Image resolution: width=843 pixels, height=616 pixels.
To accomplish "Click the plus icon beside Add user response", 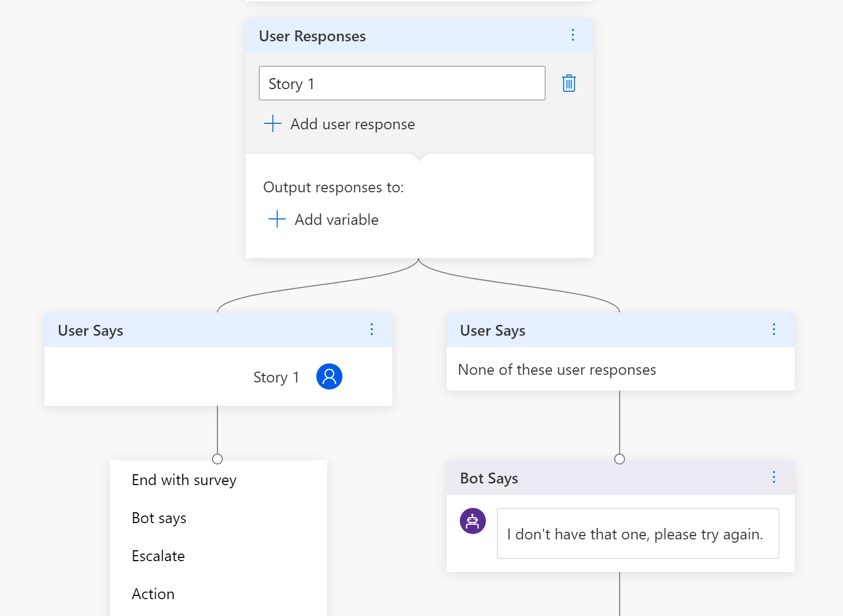I will pos(272,124).
